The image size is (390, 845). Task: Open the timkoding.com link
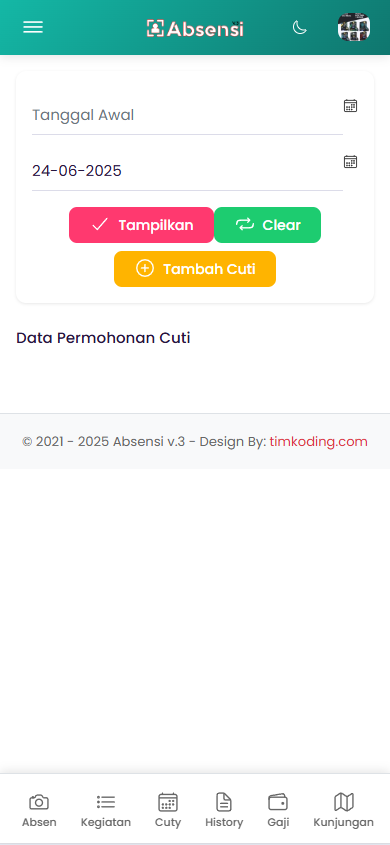click(x=318, y=442)
